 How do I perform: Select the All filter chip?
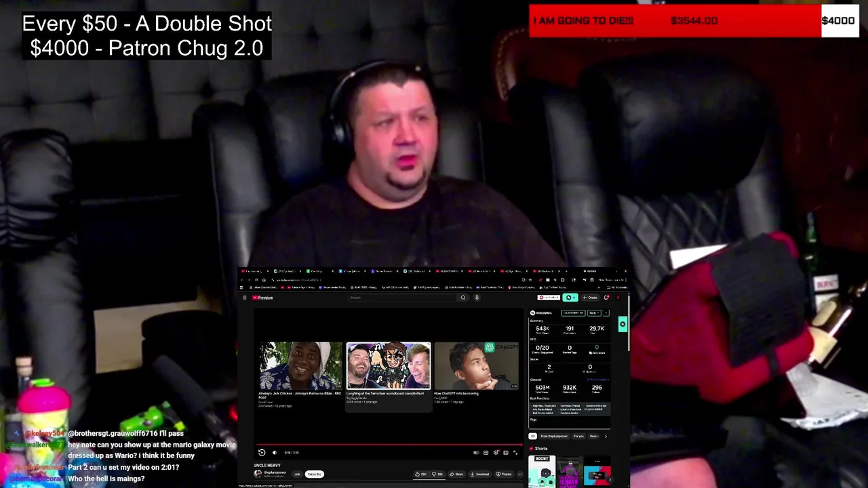click(532, 436)
